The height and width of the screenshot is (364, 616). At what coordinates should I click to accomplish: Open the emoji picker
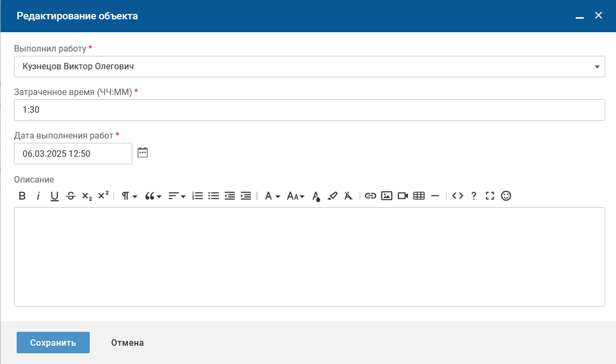coord(506,196)
